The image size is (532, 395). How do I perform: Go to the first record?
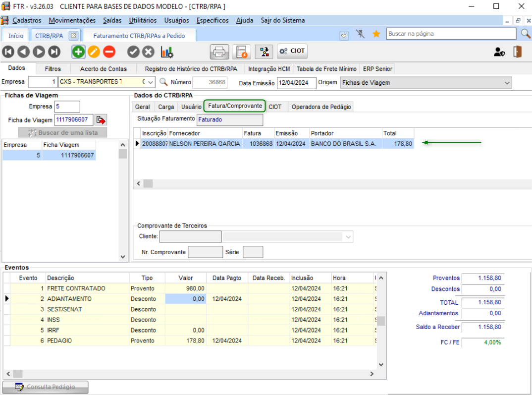[x=8, y=52]
